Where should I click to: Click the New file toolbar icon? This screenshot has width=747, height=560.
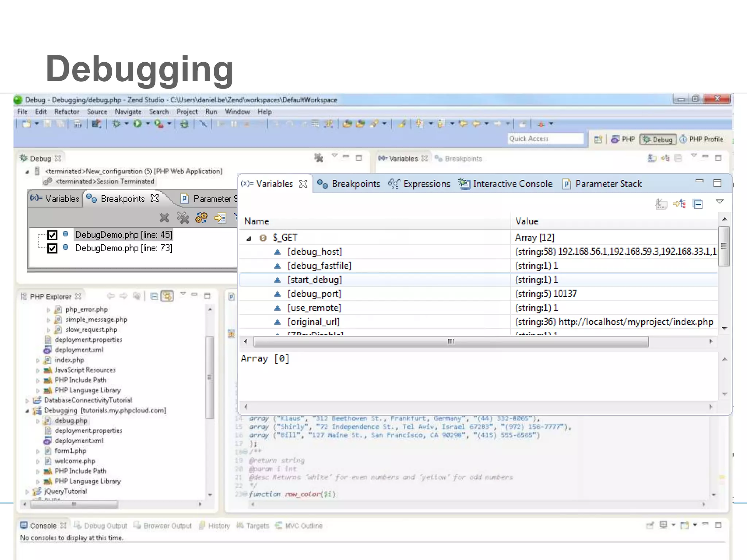point(26,124)
